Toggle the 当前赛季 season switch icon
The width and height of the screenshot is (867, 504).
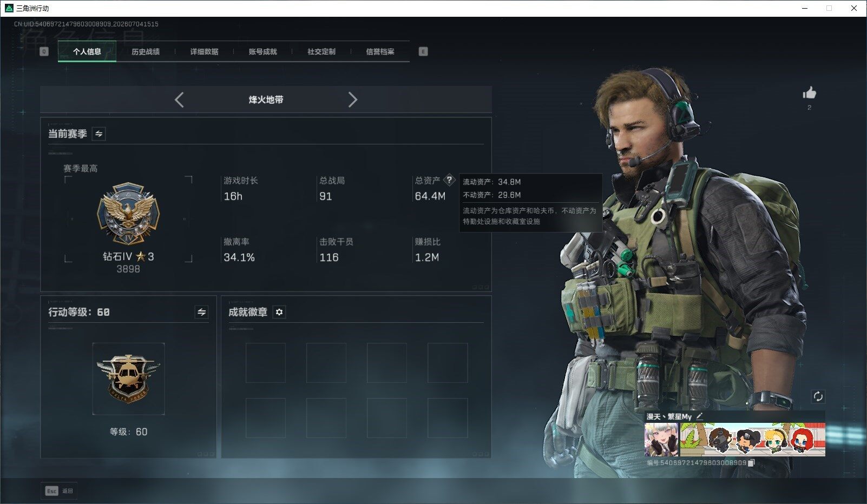[x=99, y=134]
